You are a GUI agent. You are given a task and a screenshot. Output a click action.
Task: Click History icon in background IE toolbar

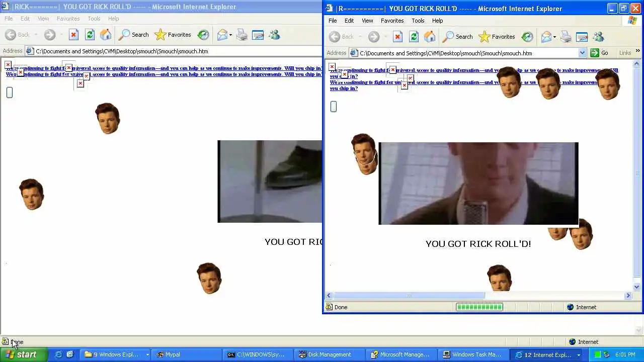(203, 35)
